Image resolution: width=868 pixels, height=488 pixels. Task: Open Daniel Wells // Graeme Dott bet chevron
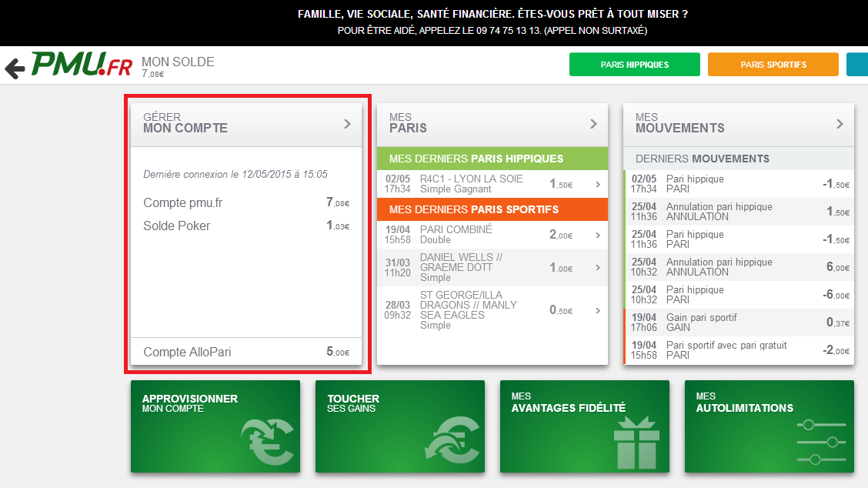598,268
